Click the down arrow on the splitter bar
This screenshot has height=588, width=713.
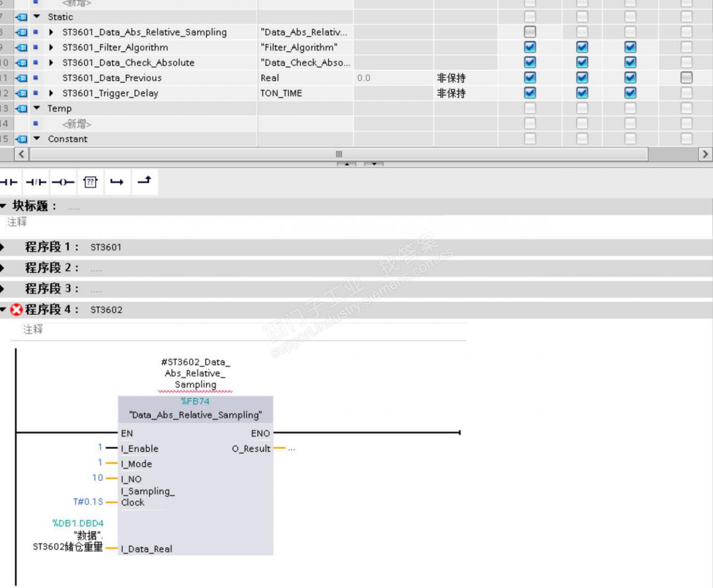(374, 164)
